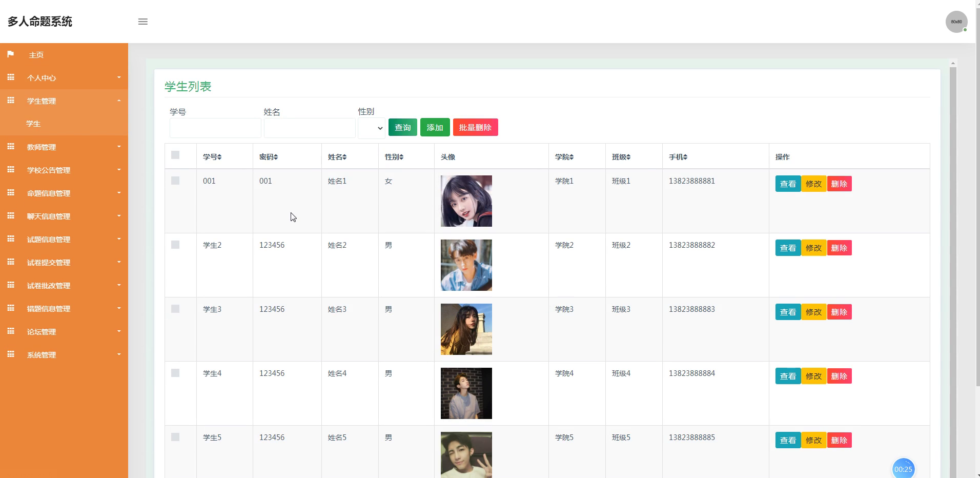Sort table by 手机 column arrows
This screenshot has height=478, width=980.
click(685, 157)
